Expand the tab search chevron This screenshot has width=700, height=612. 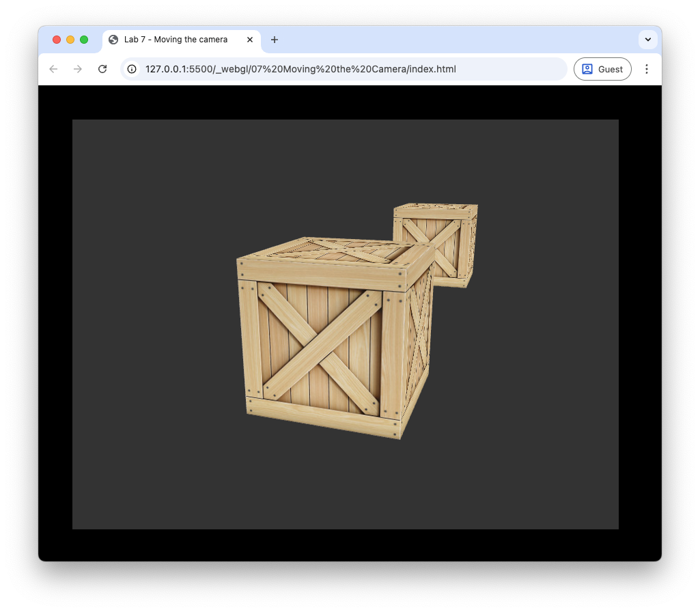647,40
